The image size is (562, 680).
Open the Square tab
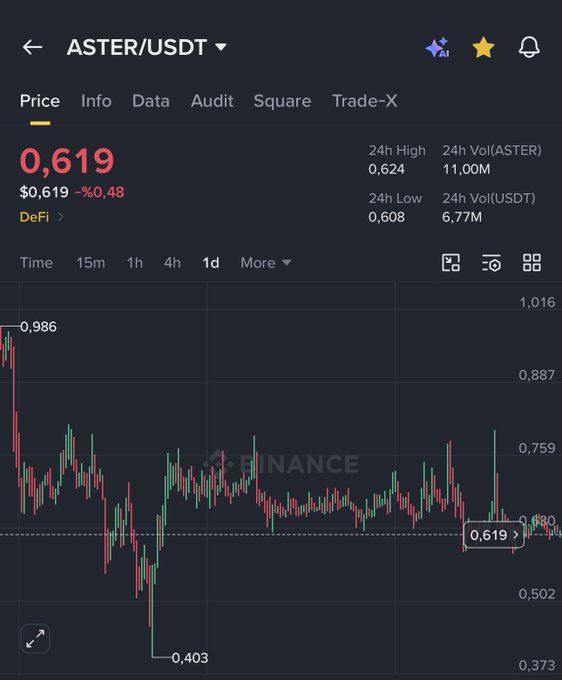(282, 101)
